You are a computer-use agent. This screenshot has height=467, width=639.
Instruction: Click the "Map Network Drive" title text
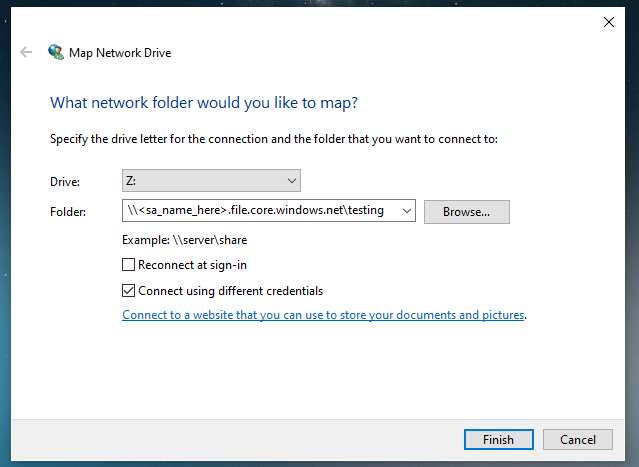point(120,53)
